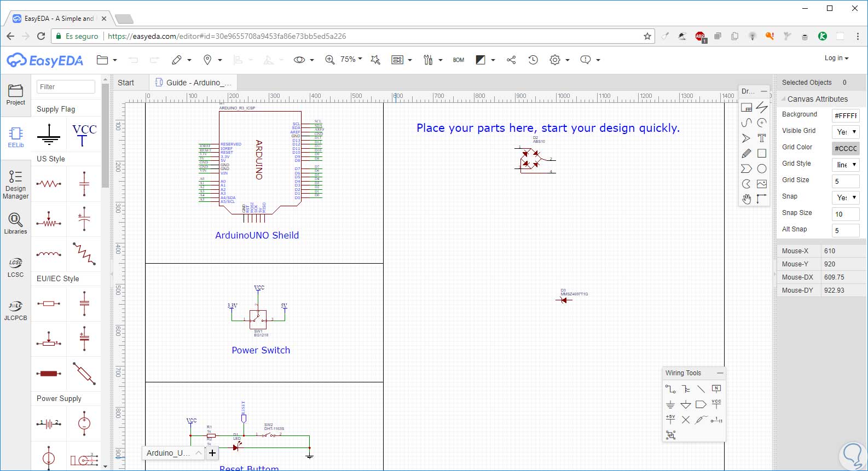This screenshot has width=868, height=471.
Task: Click the BOM toolbar button
Action: 459,60
